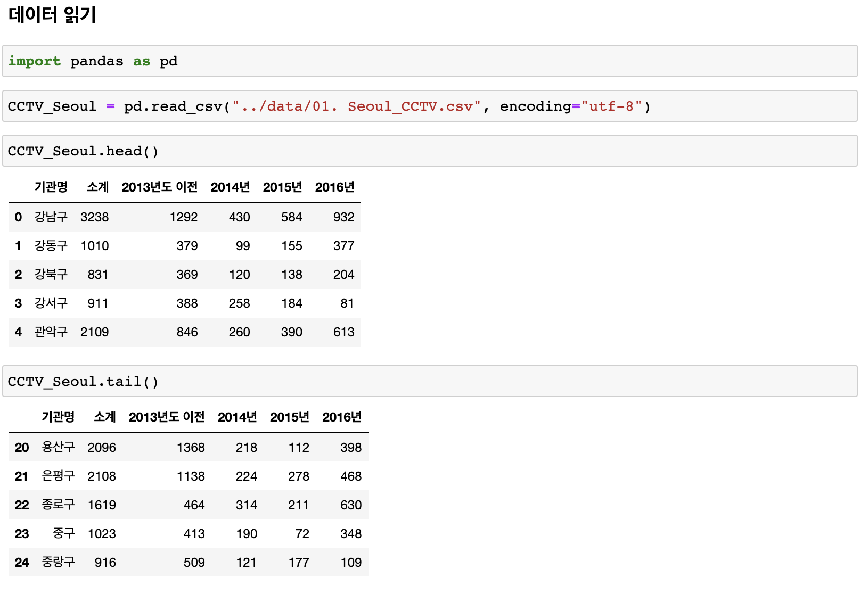Select the 종로구 cell
Screen dimensions: 868x594
point(58,505)
